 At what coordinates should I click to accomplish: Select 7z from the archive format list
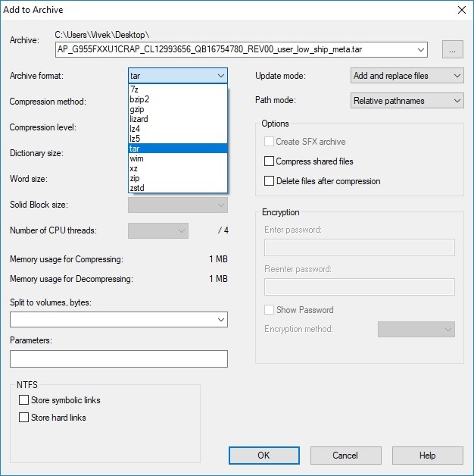pyautogui.click(x=178, y=89)
